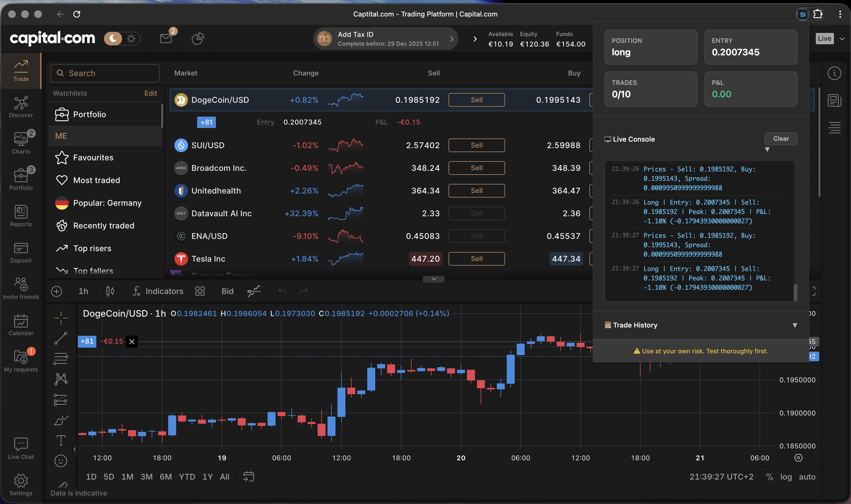
Task: Open the Discover section in the sidebar
Action: 21,106
